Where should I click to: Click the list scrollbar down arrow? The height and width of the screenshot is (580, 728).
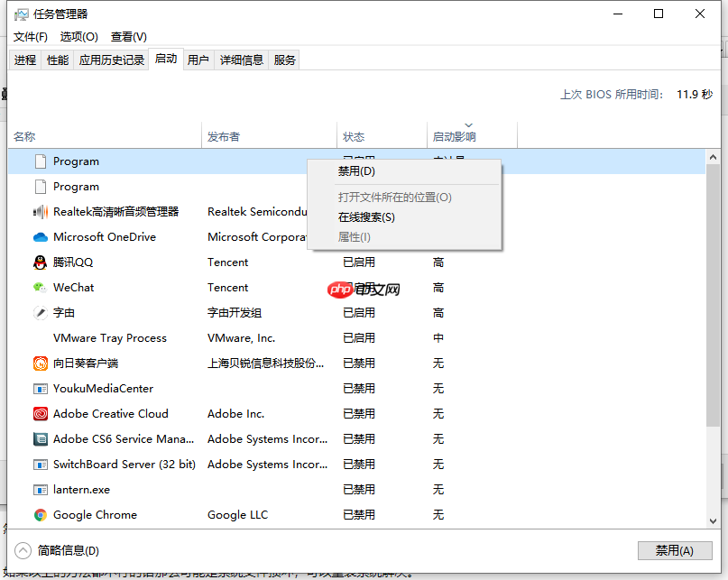pos(714,521)
